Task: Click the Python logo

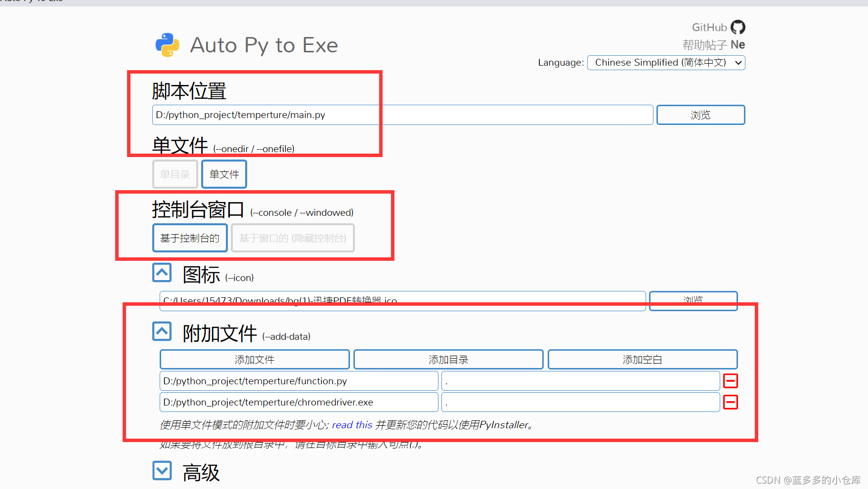Action: click(x=168, y=45)
